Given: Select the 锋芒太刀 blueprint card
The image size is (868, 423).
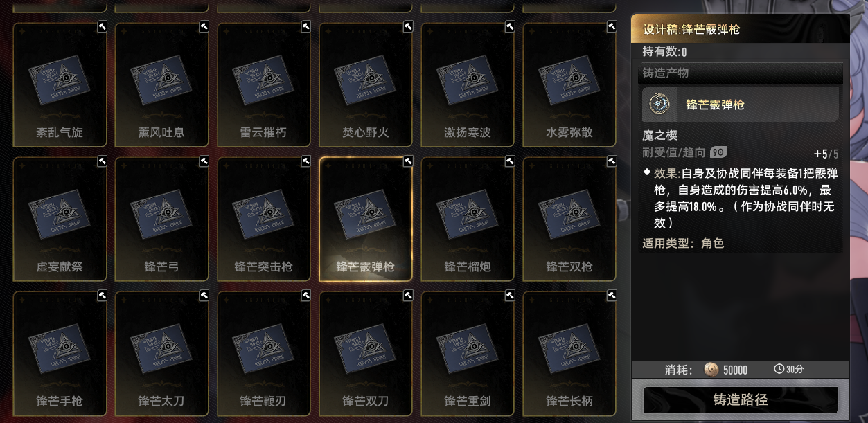Looking at the screenshot, I should click(x=161, y=353).
